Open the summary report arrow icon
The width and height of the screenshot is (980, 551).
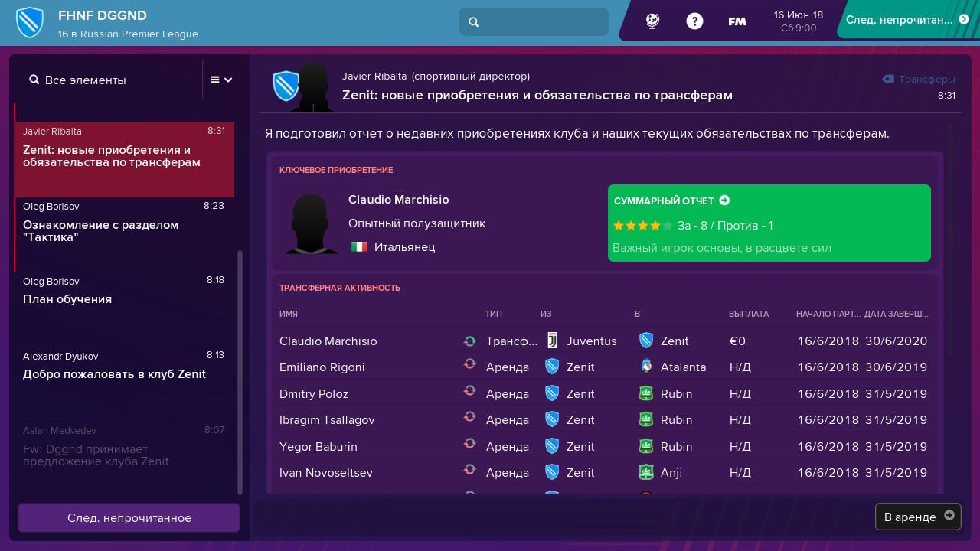coord(724,201)
